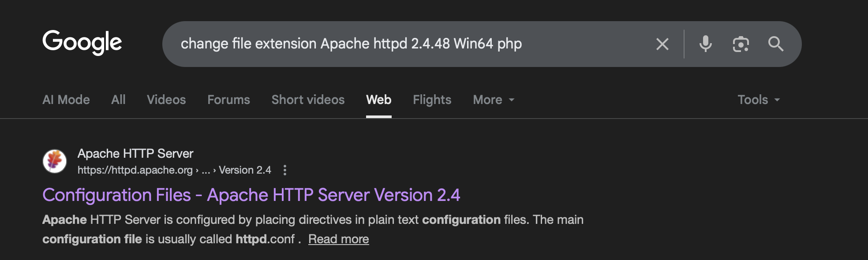Open the Flights tab
The width and height of the screenshot is (868, 260).
click(x=432, y=100)
